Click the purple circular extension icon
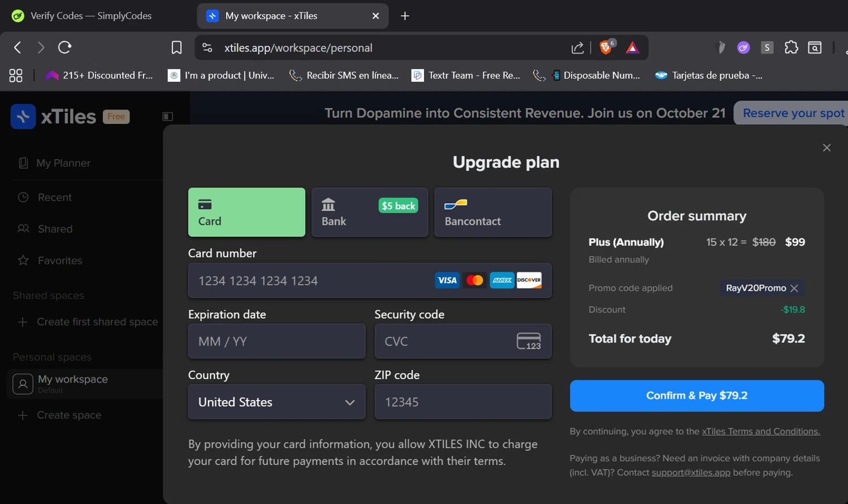Screen dimensions: 848x504 (743, 47)
